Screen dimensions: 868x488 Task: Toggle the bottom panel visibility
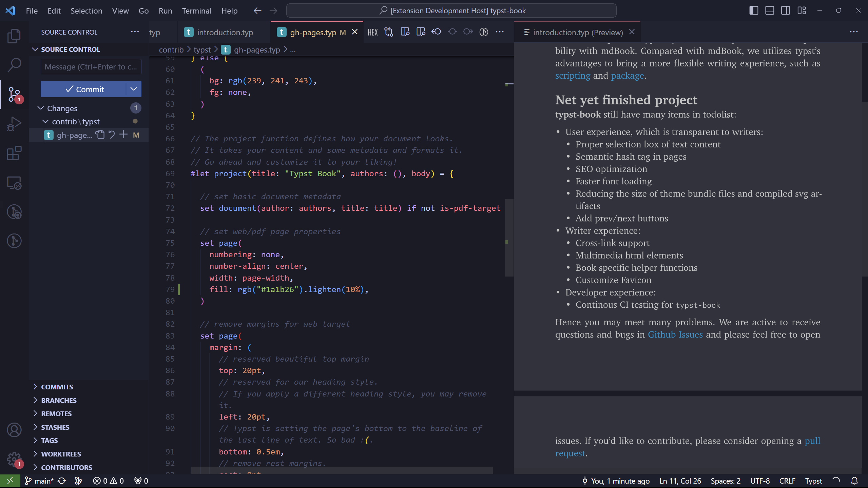pyautogui.click(x=769, y=11)
